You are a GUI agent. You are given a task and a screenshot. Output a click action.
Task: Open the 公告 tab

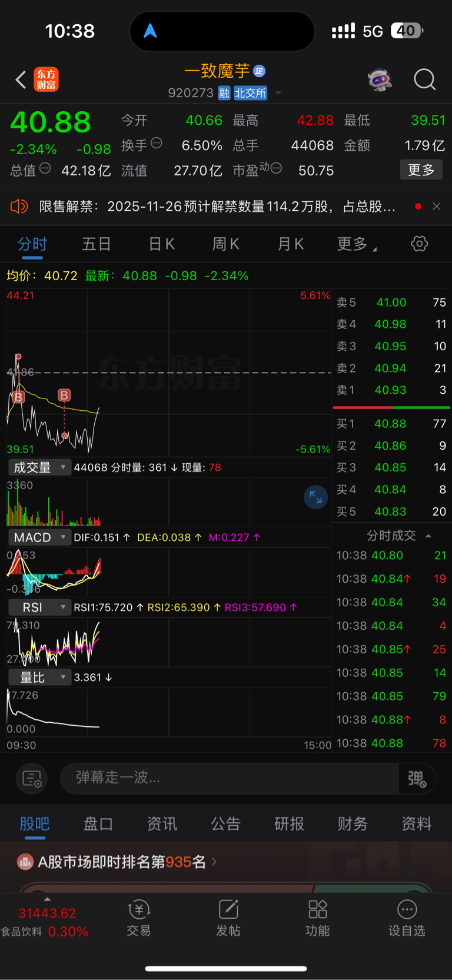pos(225,823)
